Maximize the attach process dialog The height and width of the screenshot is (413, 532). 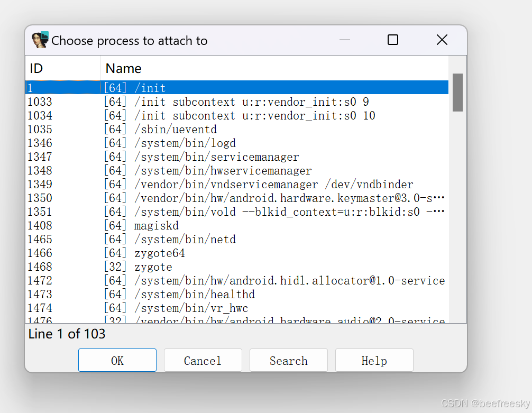click(x=393, y=40)
